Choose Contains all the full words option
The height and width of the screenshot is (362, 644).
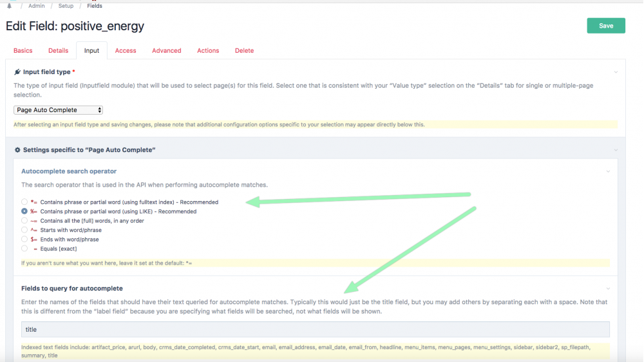[x=24, y=221]
